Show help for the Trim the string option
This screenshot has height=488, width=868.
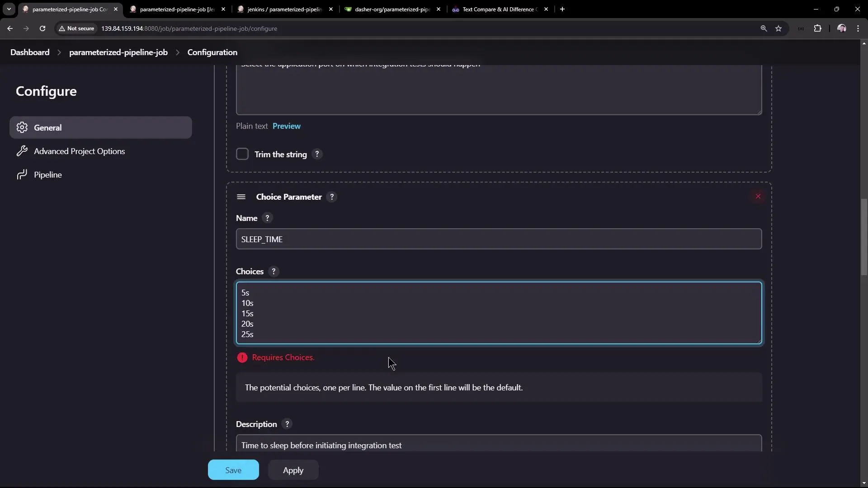[317, 154]
